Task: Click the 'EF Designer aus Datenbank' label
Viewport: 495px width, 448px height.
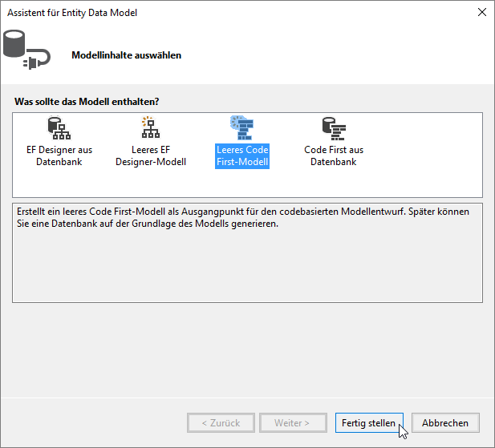Action: pyautogui.click(x=59, y=155)
